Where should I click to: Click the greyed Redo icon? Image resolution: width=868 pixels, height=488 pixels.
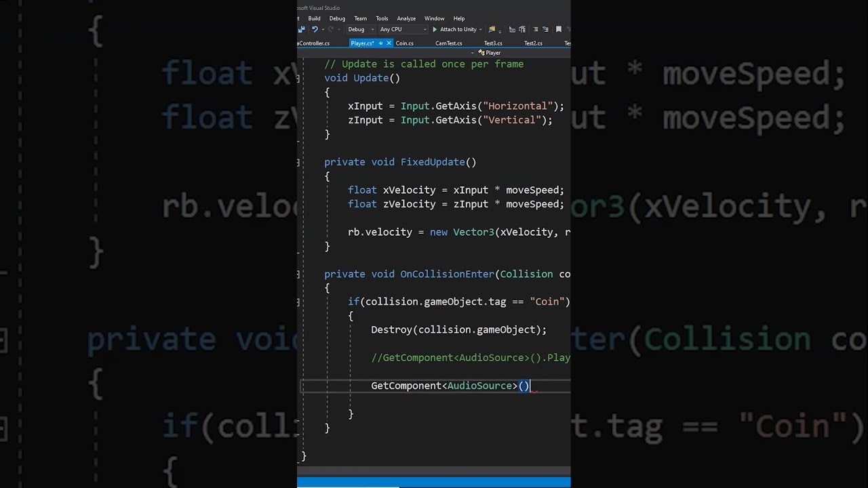click(x=331, y=29)
